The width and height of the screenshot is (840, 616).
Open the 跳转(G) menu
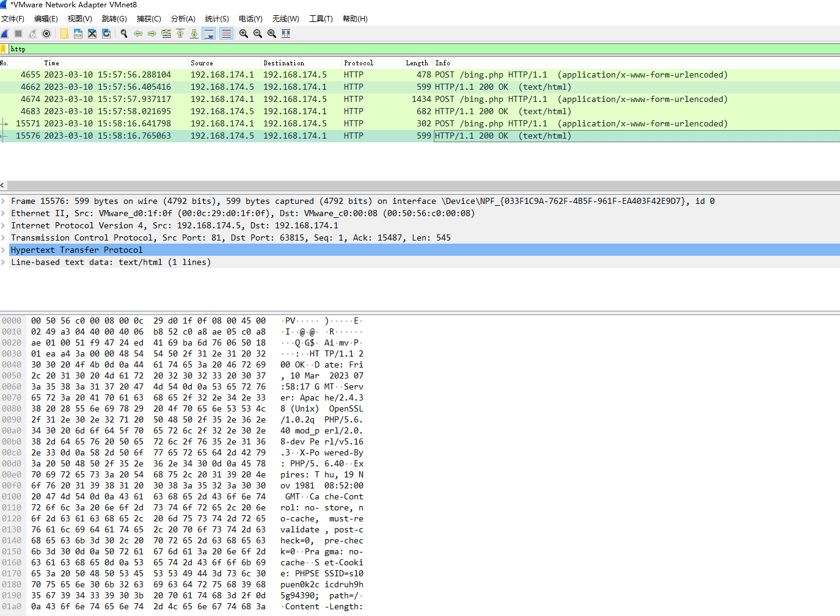[114, 19]
